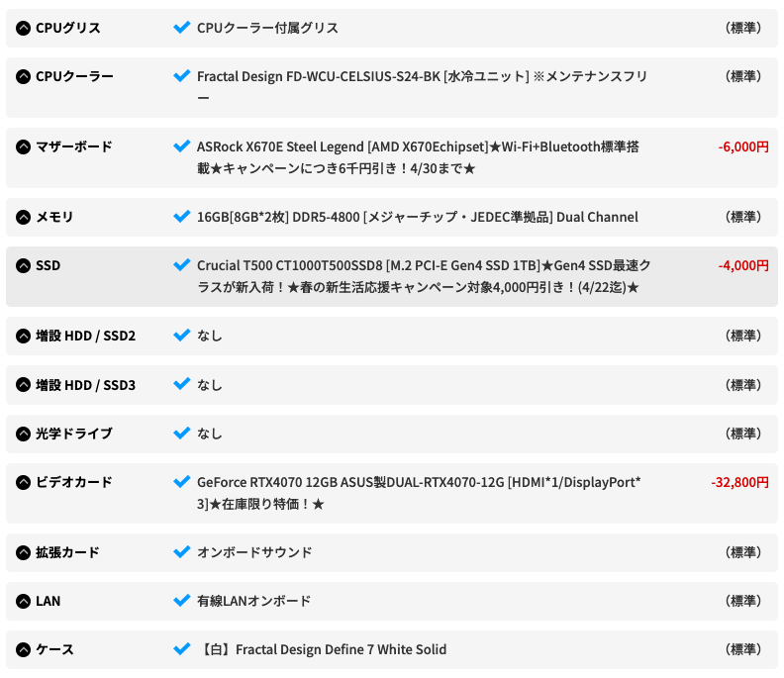The width and height of the screenshot is (784, 678).
Task: Toggle the blue checkmark for CPUクーラー付属グリス
Action: coord(181,27)
